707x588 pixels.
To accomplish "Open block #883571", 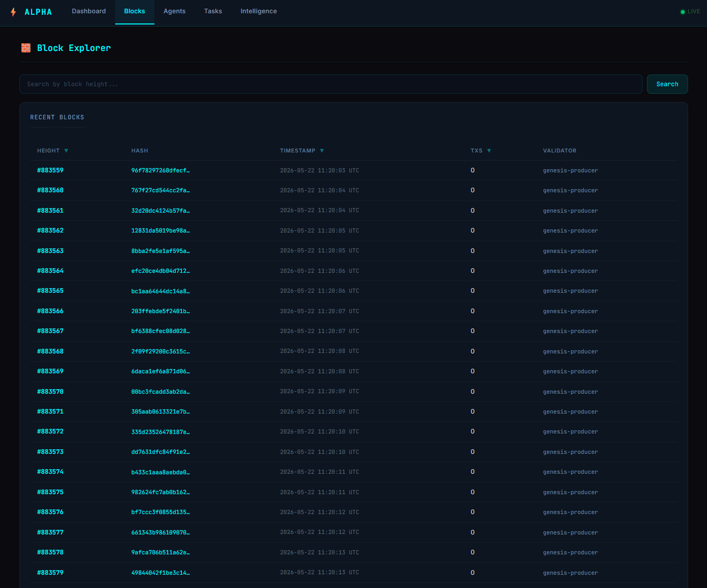I will coord(50,412).
